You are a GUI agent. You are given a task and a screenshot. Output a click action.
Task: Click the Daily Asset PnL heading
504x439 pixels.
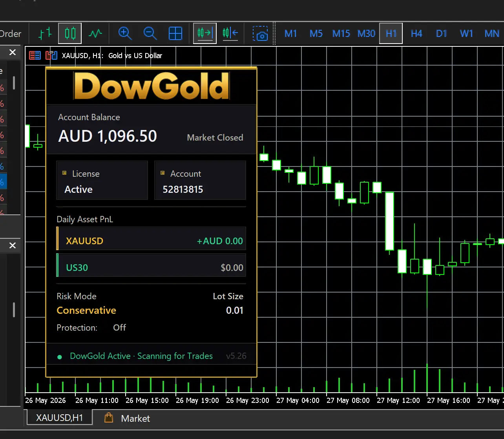[85, 219]
